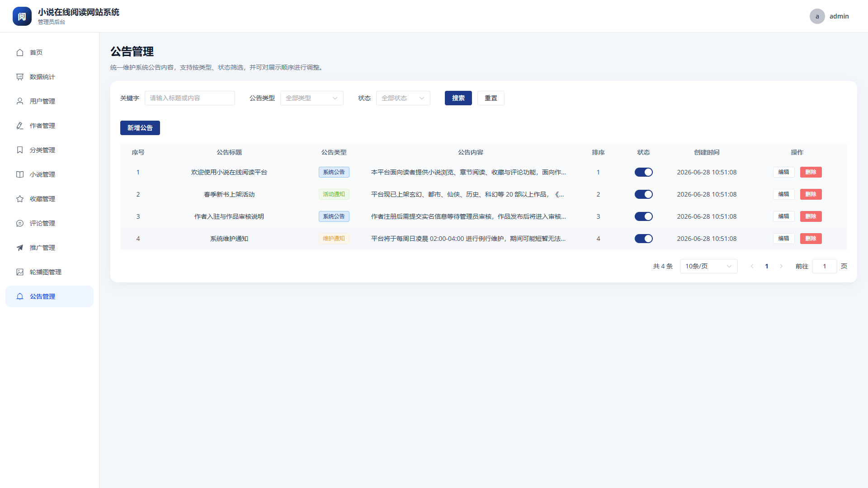Click the 共 4 条 total label
The height and width of the screenshot is (488, 868).
(x=663, y=266)
